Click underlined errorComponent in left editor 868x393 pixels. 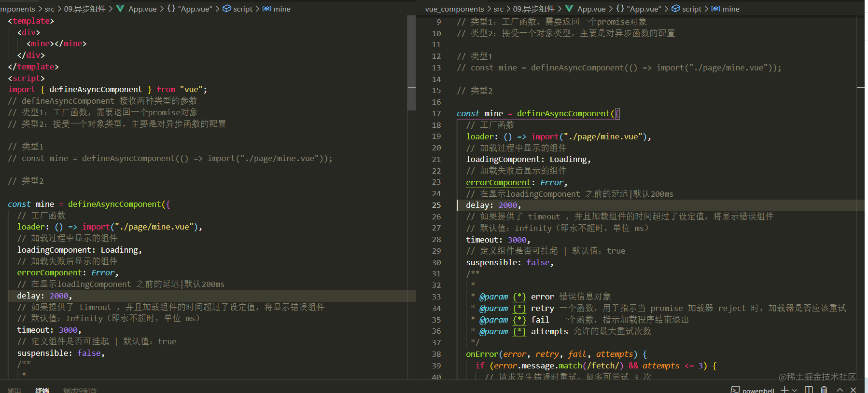click(x=49, y=272)
